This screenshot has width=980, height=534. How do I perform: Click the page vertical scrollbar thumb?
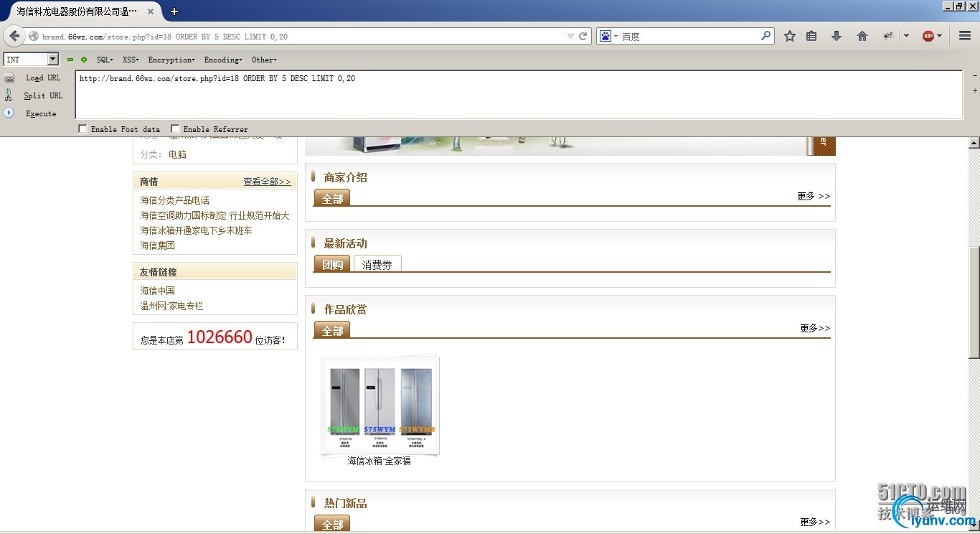tap(974, 301)
